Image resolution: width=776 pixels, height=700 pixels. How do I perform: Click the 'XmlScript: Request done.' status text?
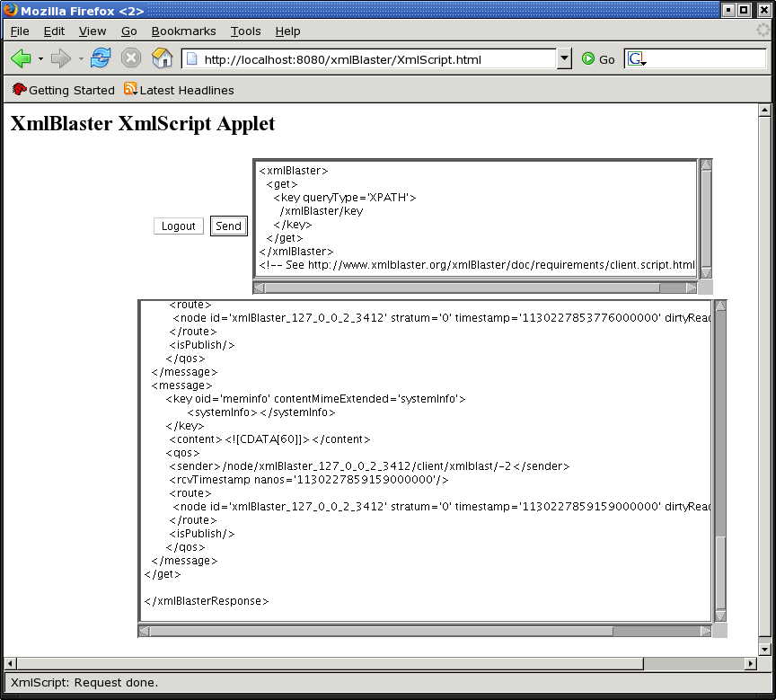[x=84, y=683]
